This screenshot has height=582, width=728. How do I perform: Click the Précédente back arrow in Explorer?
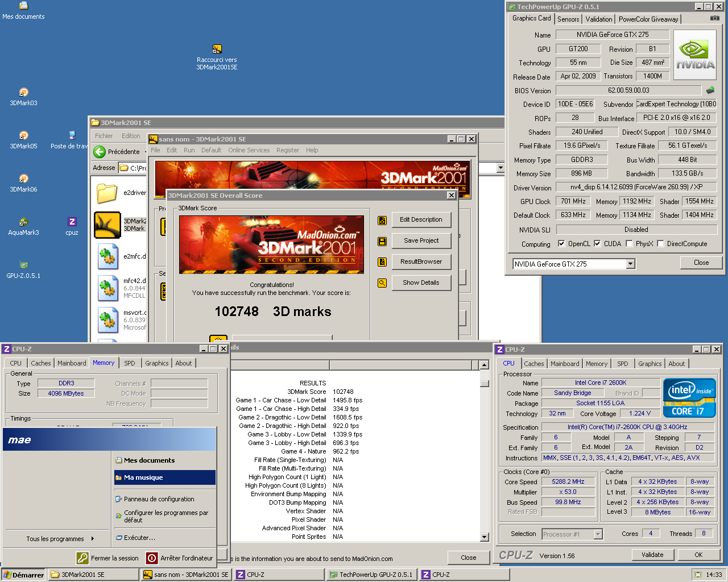[x=100, y=152]
